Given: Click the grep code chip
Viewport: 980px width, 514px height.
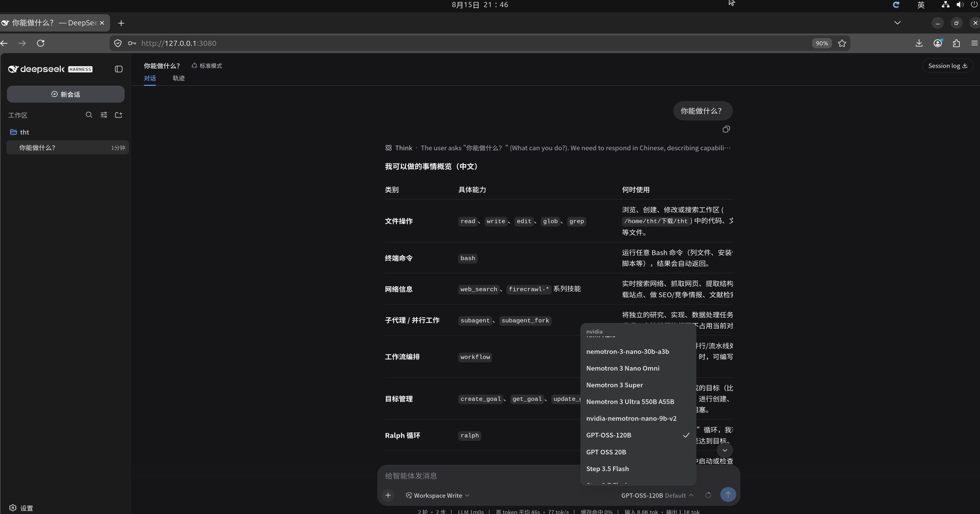Looking at the screenshot, I should (576, 221).
